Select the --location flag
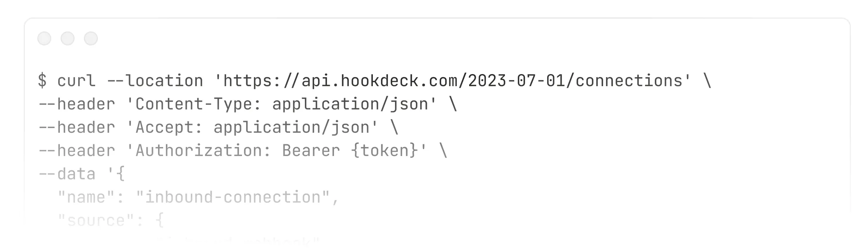This screenshot has width=868, height=248. (155, 81)
